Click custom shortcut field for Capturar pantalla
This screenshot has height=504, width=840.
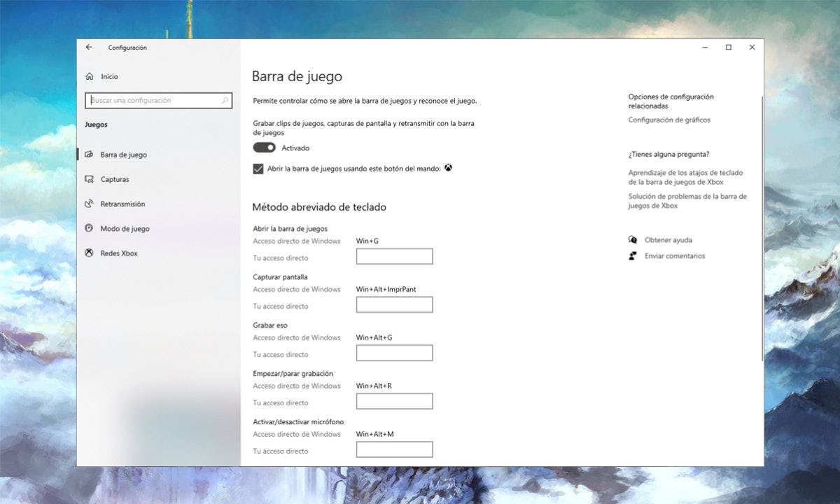tap(394, 305)
